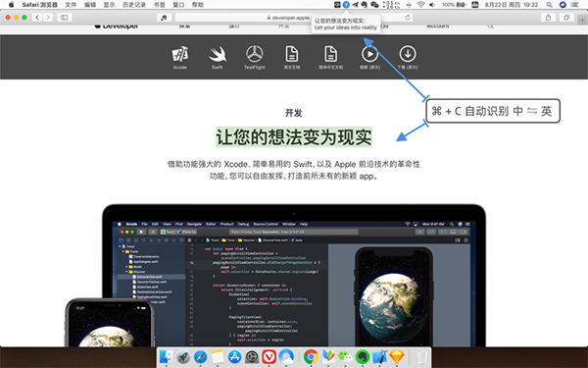Screen dimensions: 588x368
Task: Open Evernote from the Dock
Action: [x=363, y=357]
